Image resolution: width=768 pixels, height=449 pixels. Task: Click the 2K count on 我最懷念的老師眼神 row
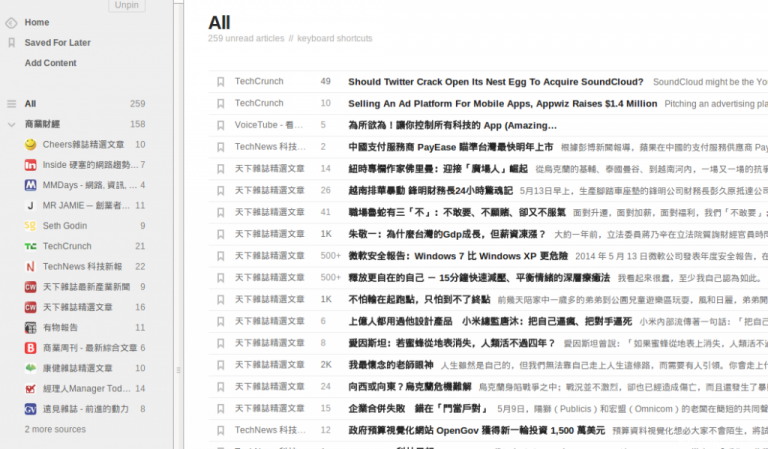(326, 365)
